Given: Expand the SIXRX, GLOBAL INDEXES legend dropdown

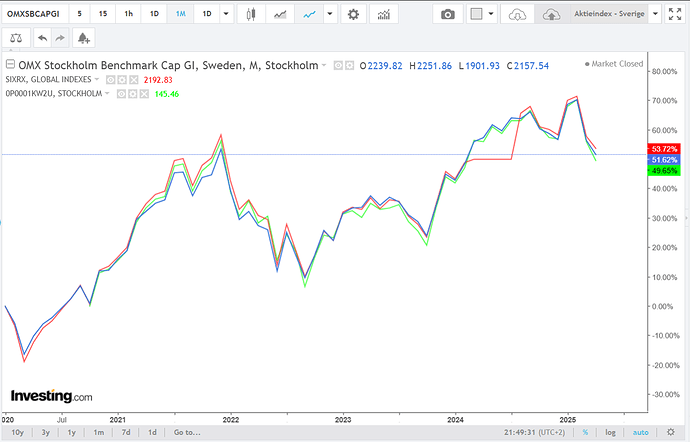Looking at the screenshot, I should click(x=97, y=78).
